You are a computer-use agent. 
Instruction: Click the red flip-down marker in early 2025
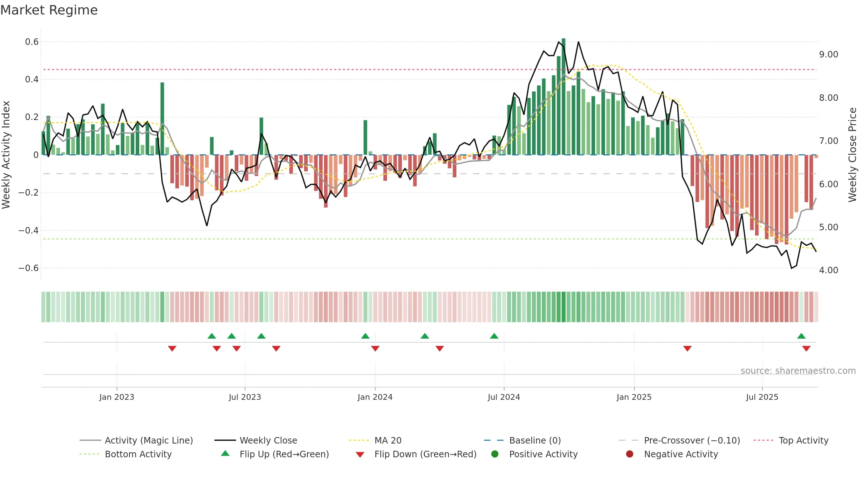(687, 348)
